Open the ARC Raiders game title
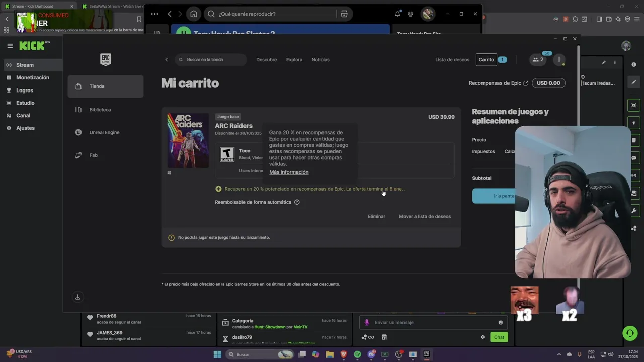The image size is (644, 362). tap(233, 126)
